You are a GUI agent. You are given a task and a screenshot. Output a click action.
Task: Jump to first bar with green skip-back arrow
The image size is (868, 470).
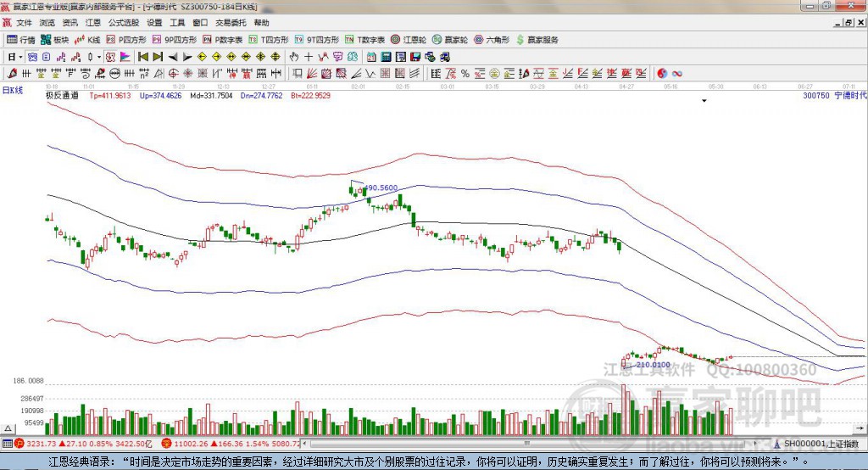(x=142, y=57)
